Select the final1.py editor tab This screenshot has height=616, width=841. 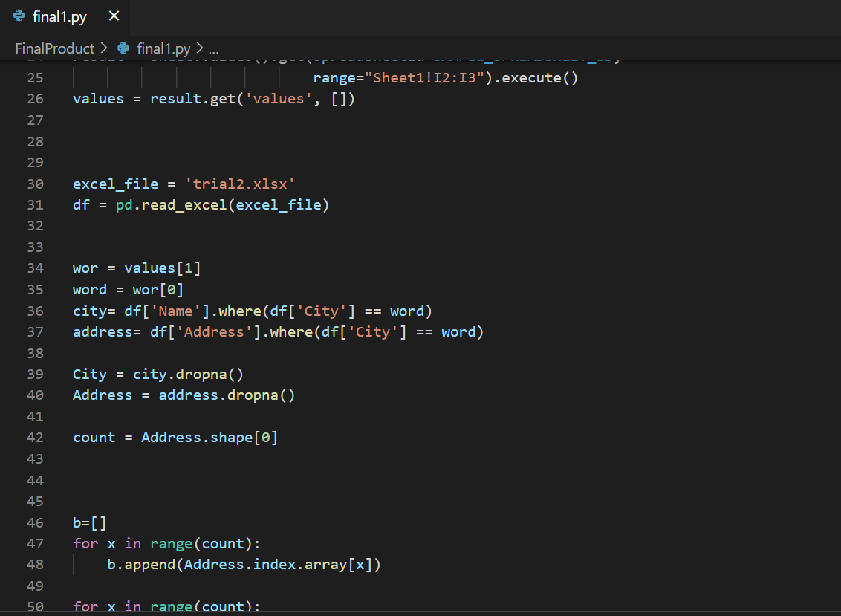pyautogui.click(x=65, y=16)
